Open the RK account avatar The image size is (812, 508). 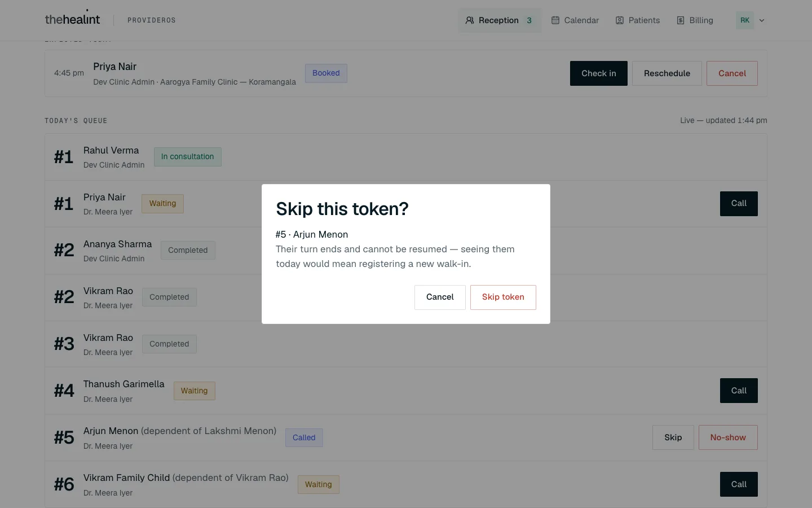coord(745,20)
